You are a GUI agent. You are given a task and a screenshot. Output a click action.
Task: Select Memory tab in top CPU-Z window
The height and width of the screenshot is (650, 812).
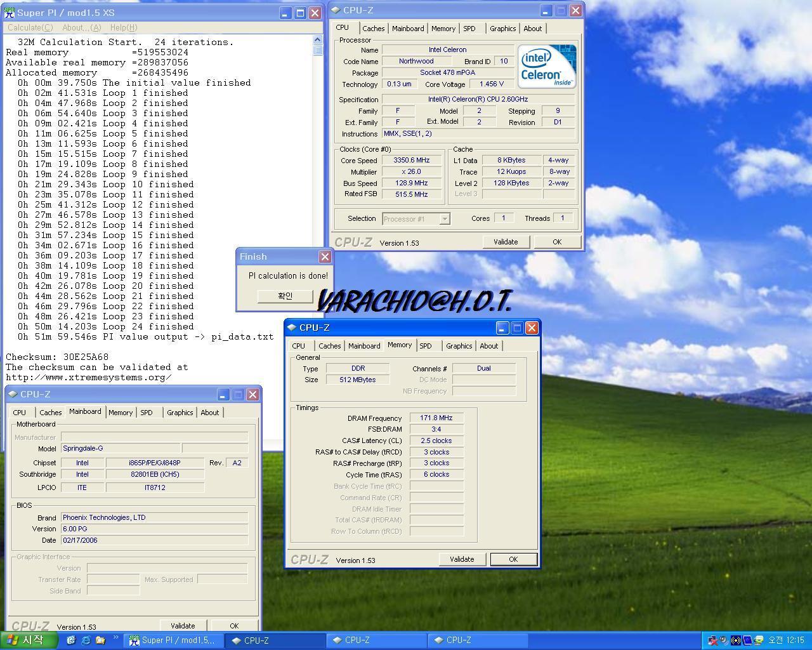click(443, 29)
